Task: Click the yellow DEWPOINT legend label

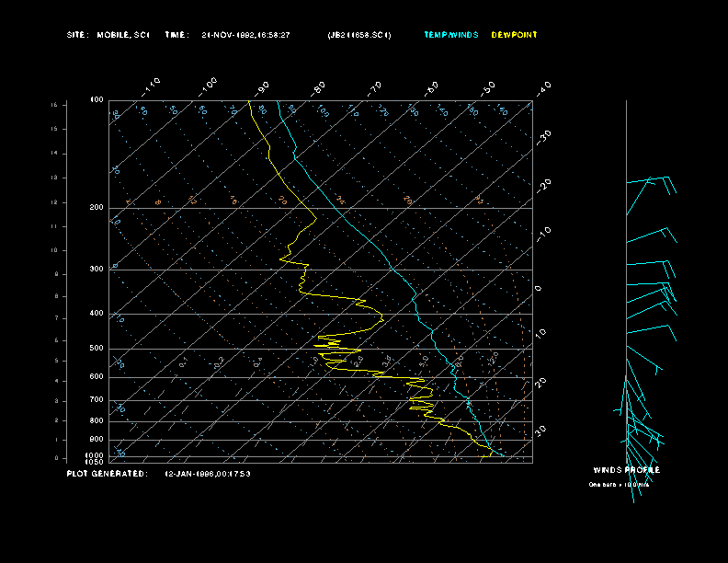Action: click(x=514, y=35)
